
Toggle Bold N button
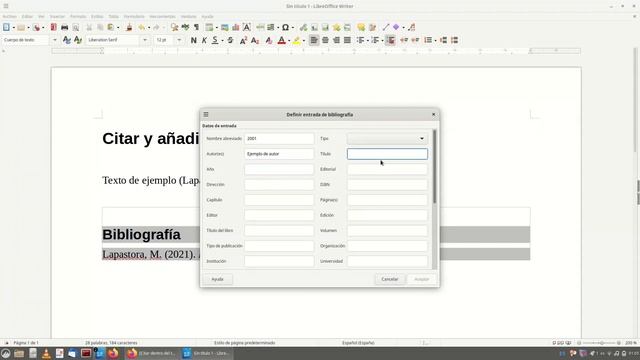(193, 40)
